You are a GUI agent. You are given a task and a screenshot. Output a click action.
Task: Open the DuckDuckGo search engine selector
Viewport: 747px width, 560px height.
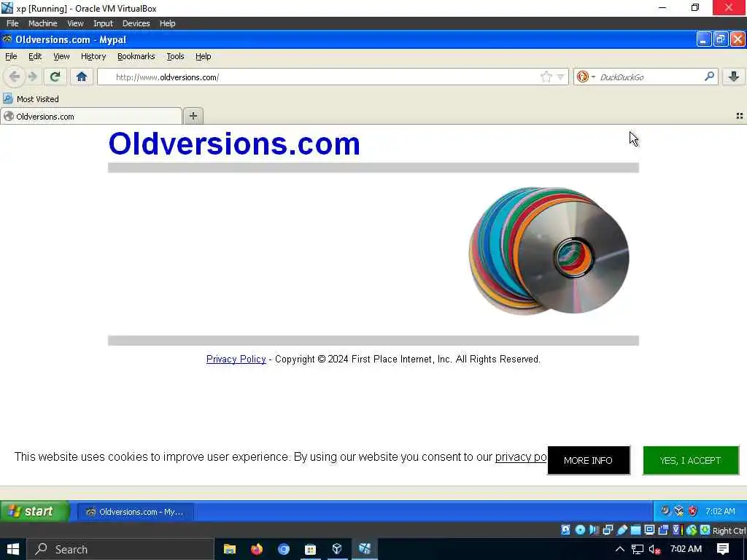coord(586,77)
